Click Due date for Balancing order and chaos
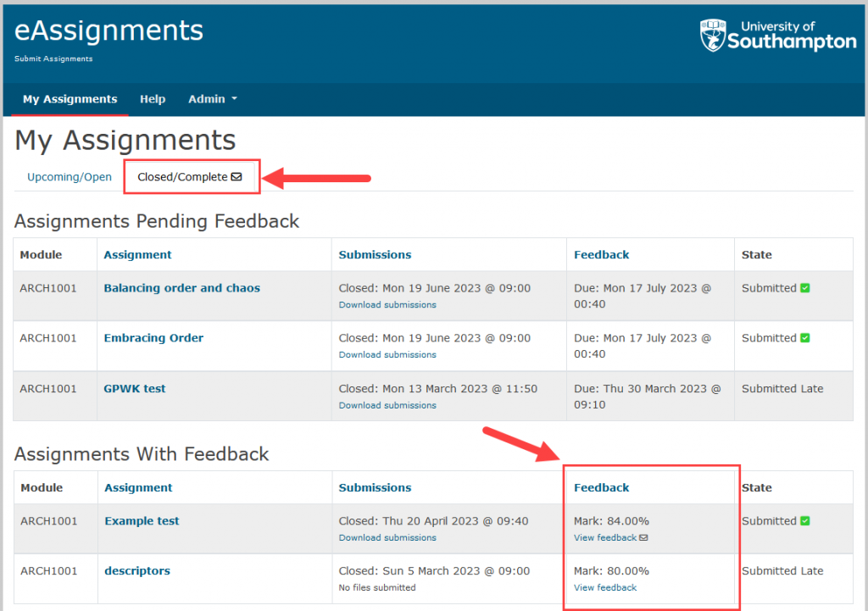The height and width of the screenshot is (611, 868). coord(643,296)
